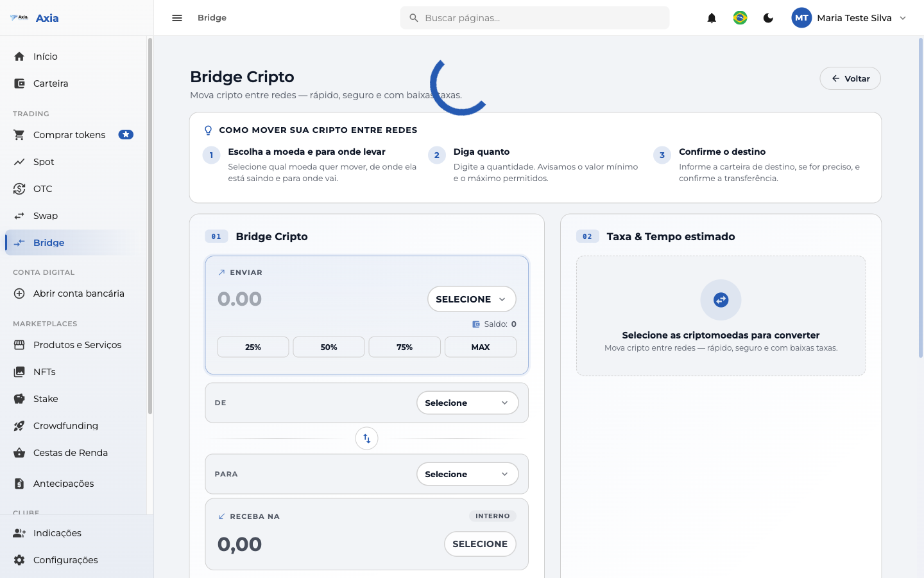Click the Bridge breadcrumb text
924x578 pixels.
[x=212, y=18]
